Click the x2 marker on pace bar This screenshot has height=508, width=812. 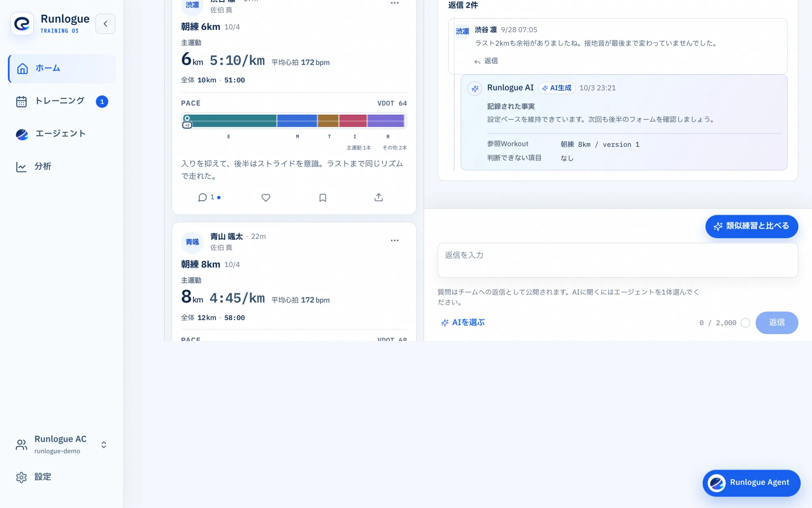[x=187, y=125]
